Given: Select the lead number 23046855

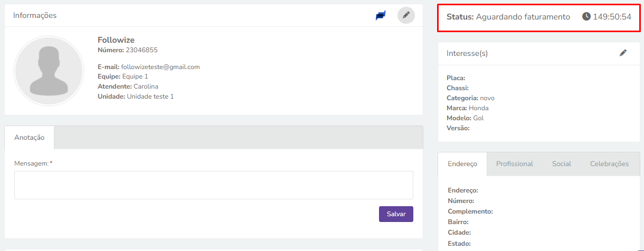Looking at the screenshot, I should 141,50.
